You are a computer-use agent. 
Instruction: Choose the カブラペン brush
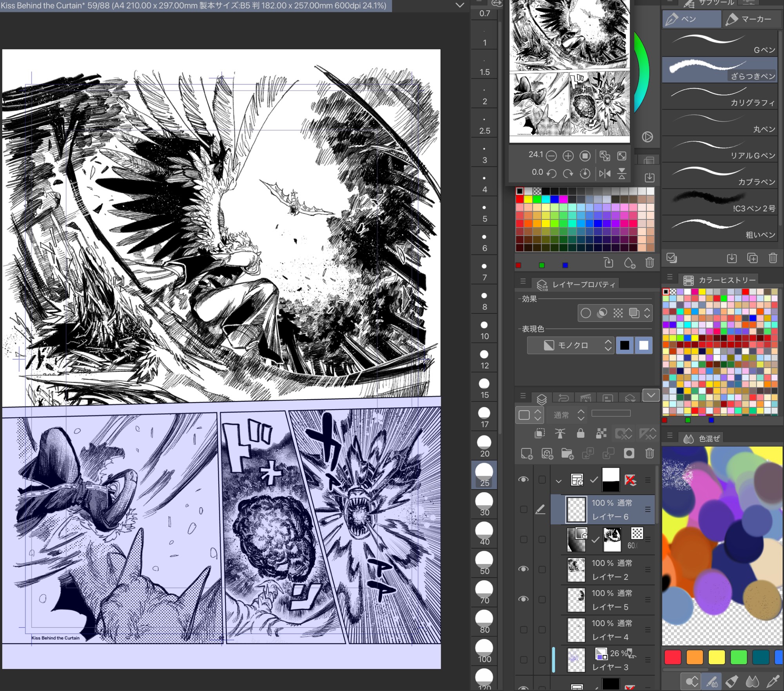pyautogui.click(x=719, y=176)
